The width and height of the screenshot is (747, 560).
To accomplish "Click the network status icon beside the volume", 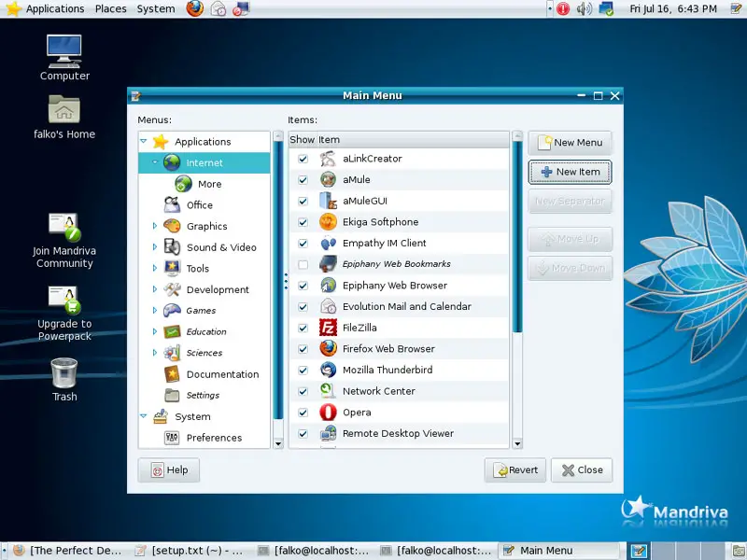I will (x=606, y=8).
